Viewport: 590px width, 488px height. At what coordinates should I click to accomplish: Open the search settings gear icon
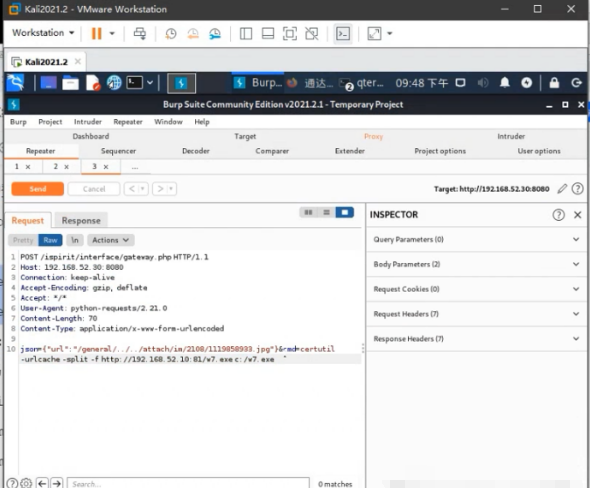[26, 483]
